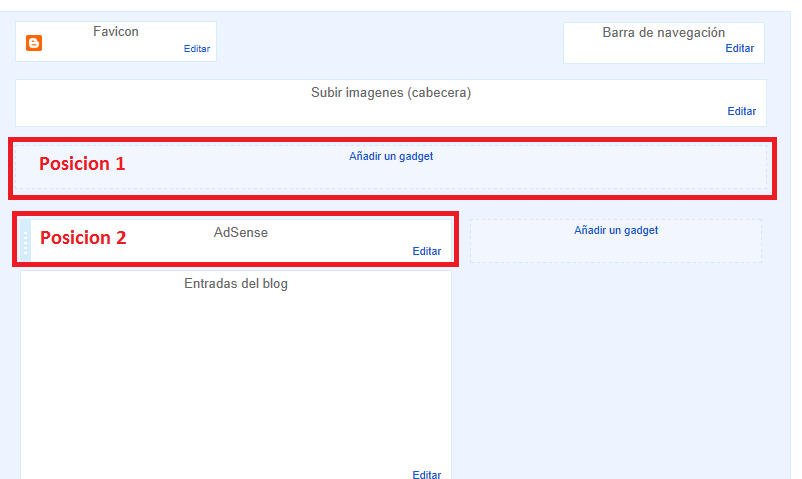The image size is (802, 479).
Task: Add a gadget in the right sidebar
Action: point(616,230)
